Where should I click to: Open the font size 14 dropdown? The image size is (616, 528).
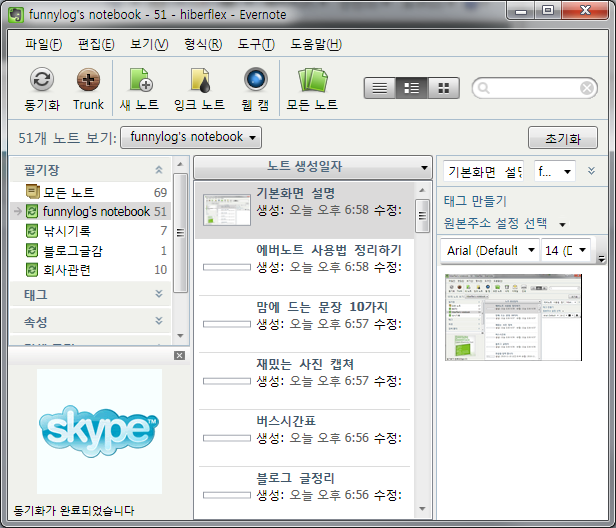click(565, 250)
